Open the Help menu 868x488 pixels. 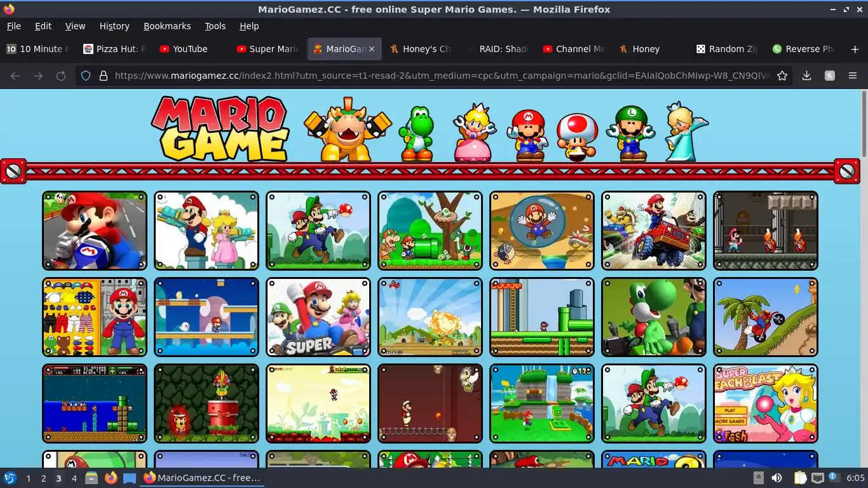(249, 26)
